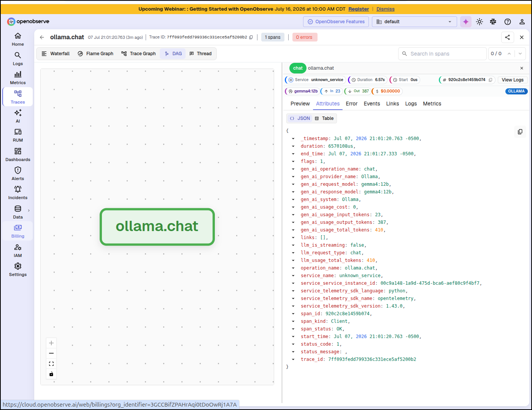Viewport: 532px width, 410px height.
Task: Switch to Thread view
Action: tap(200, 54)
